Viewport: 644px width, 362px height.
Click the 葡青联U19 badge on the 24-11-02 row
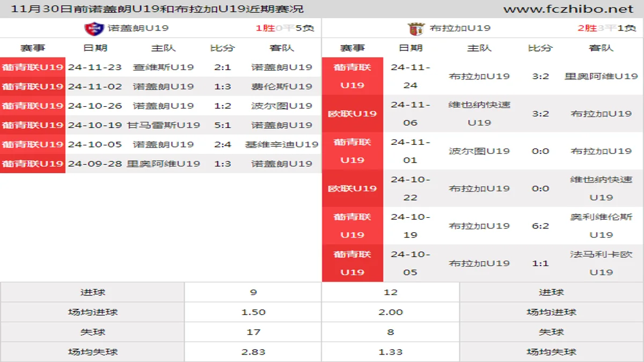(x=33, y=86)
